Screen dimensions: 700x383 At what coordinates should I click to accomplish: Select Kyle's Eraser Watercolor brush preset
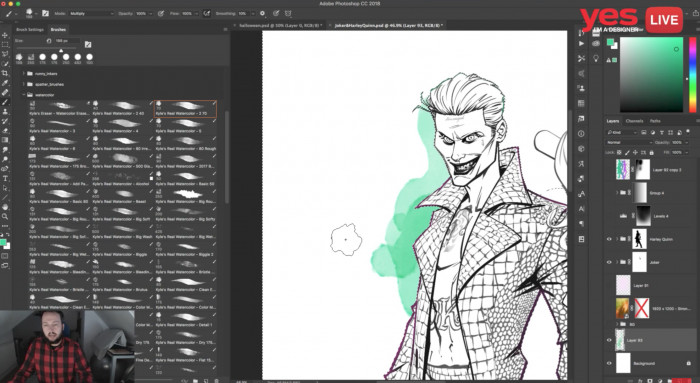[x=59, y=108]
